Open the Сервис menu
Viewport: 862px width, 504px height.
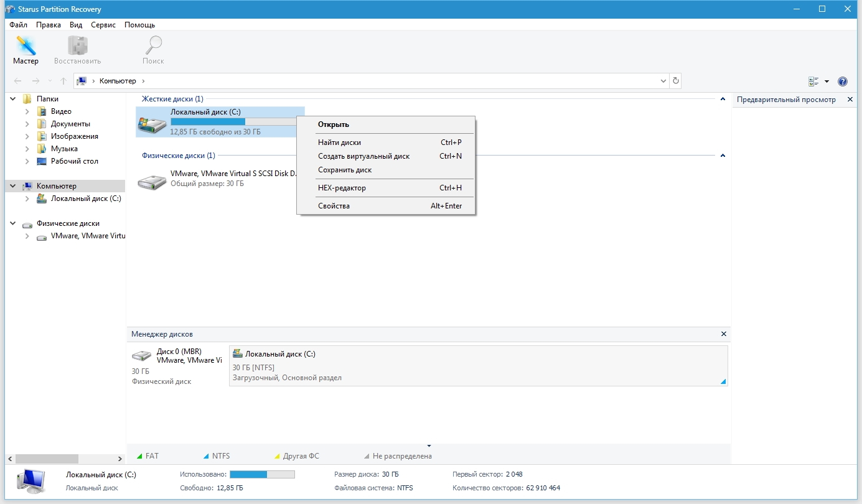pyautogui.click(x=103, y=25)
